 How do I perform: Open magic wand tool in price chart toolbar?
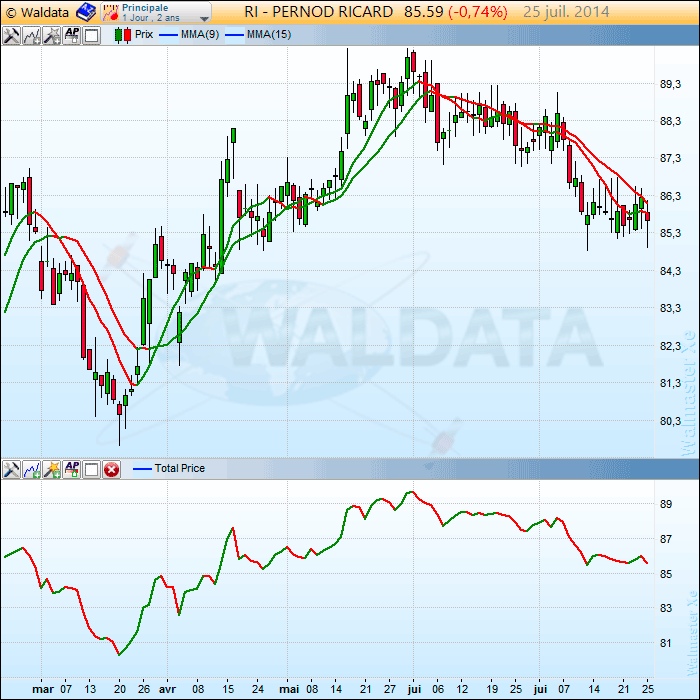click(x=52, y=35)
